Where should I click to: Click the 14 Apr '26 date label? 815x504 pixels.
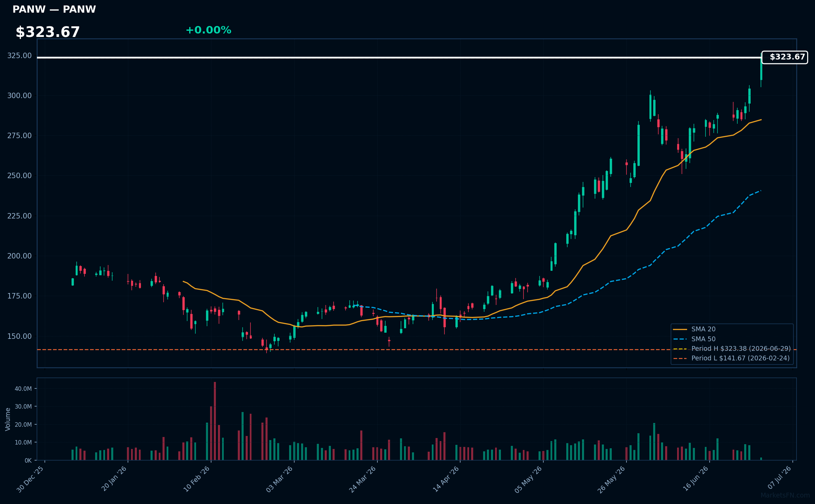point(446,479)
